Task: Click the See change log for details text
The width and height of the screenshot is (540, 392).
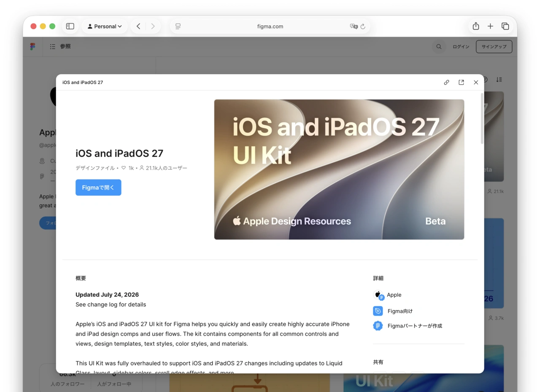Action: pyautogui.click(x=111, y=304)
